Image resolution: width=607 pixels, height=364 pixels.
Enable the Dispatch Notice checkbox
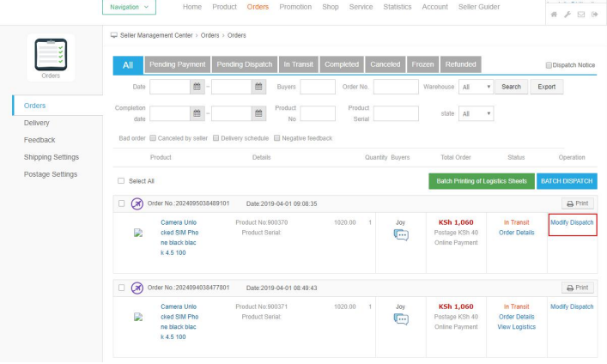point(549,65)
